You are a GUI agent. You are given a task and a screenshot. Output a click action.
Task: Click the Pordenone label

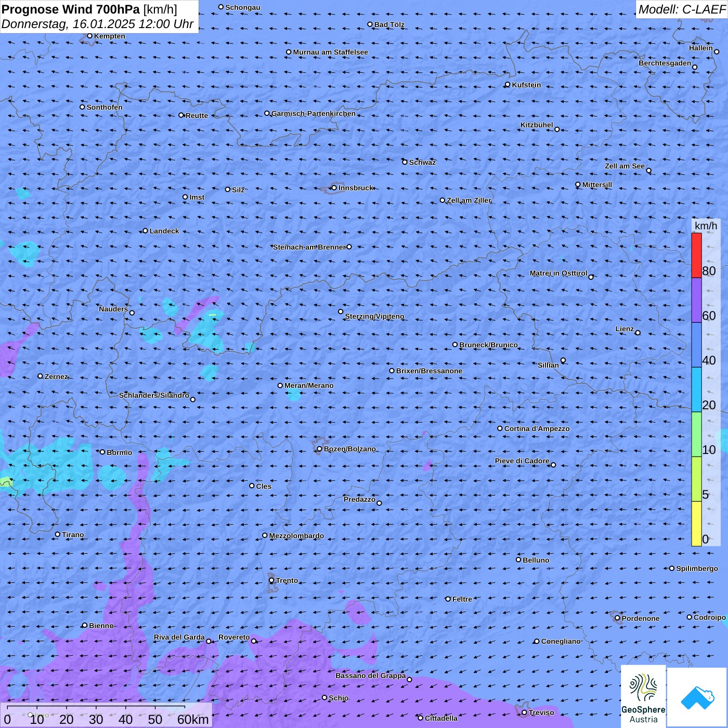pos(640,618)
